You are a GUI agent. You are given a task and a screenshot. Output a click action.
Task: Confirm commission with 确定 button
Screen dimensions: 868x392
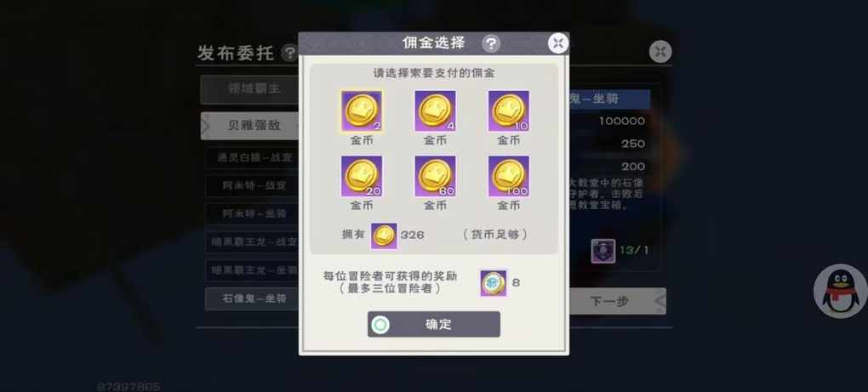433,324
